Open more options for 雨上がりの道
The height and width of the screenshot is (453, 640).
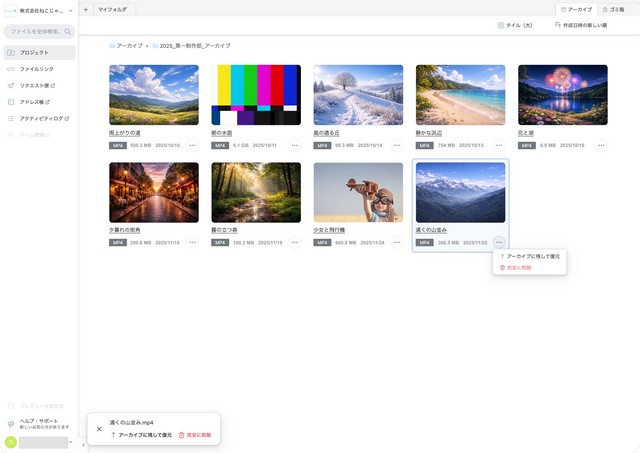coord(192,145)
